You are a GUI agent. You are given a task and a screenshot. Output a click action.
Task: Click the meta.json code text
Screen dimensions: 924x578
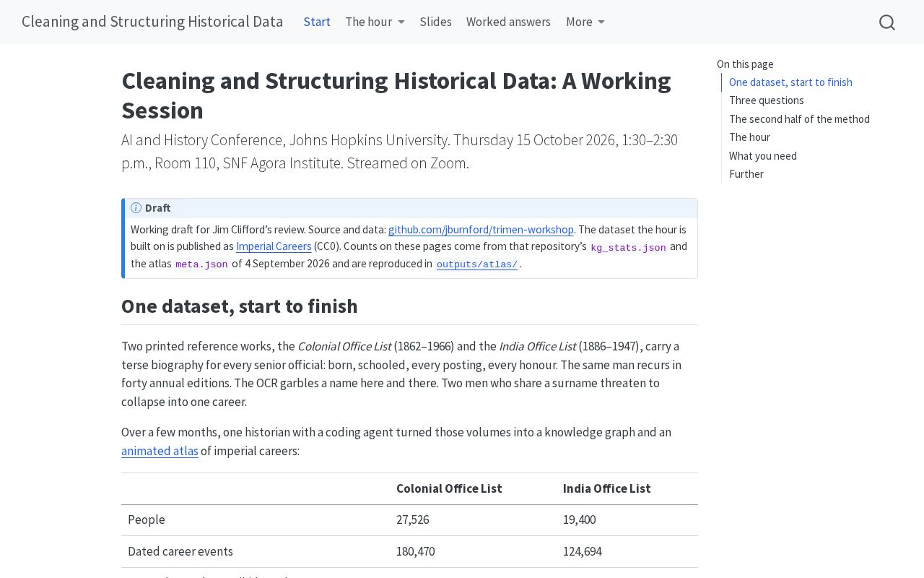coord(201,264)
